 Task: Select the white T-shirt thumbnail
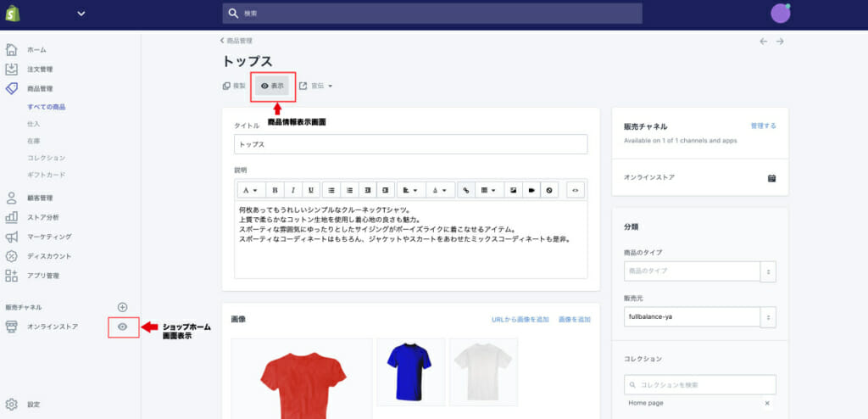pos(483,372)
